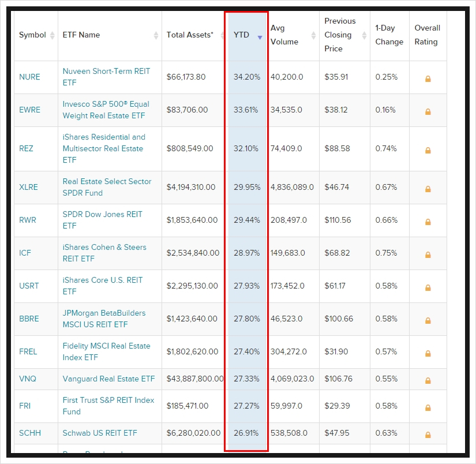Open SPDR Dow Jones REIT ETF link
This screenshot has height=464, width=476.
point(103,220)
